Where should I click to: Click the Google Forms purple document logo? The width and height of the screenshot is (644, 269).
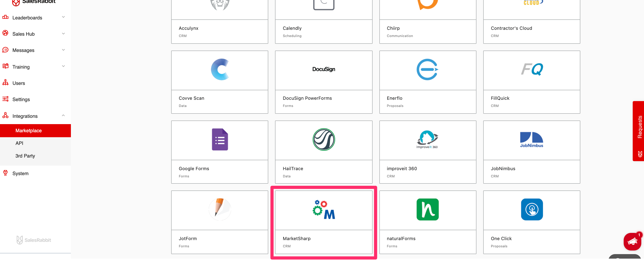220,139
